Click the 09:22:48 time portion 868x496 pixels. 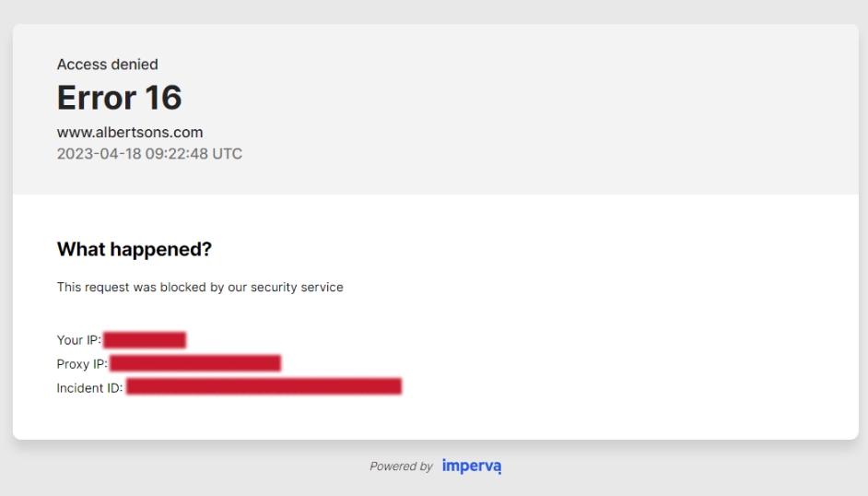[x=177, y=154]
